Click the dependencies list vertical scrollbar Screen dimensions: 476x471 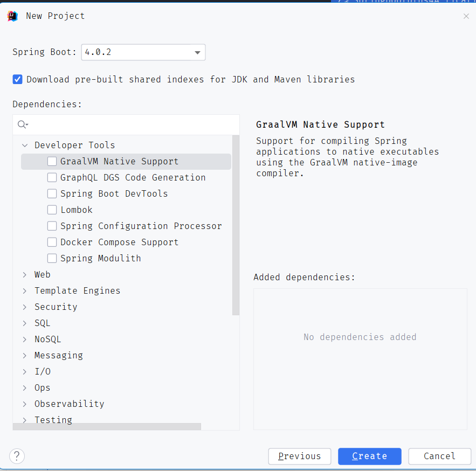[236, 225]
